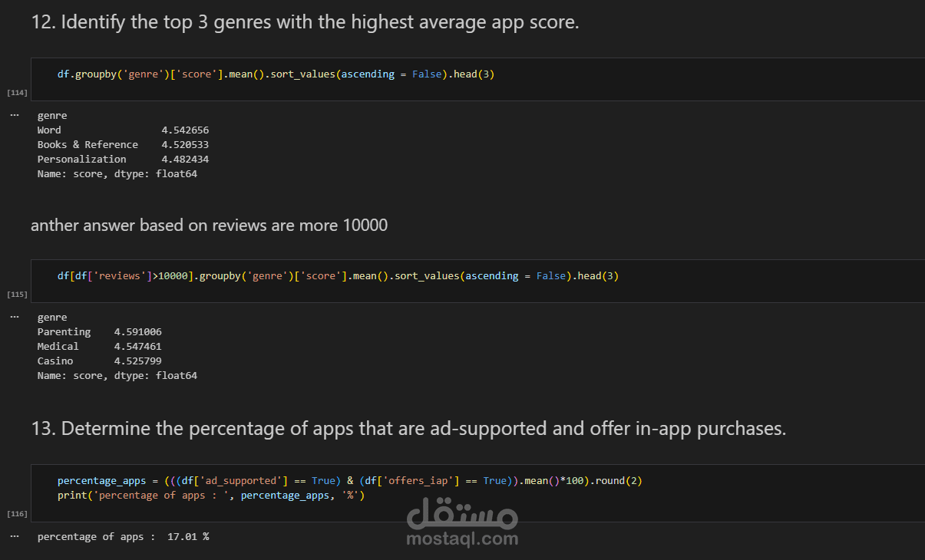
Task: Place cursor in the reviews>10000 code line
Action: point(338,276)
